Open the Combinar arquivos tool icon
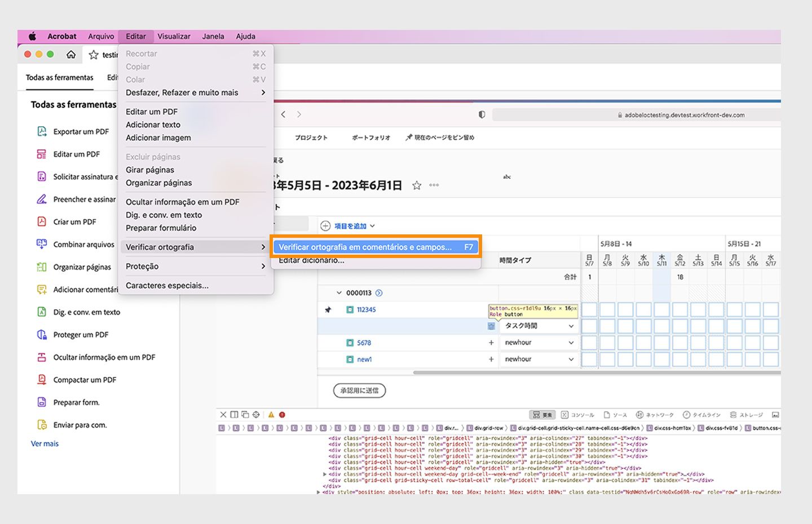 [42, 244]
